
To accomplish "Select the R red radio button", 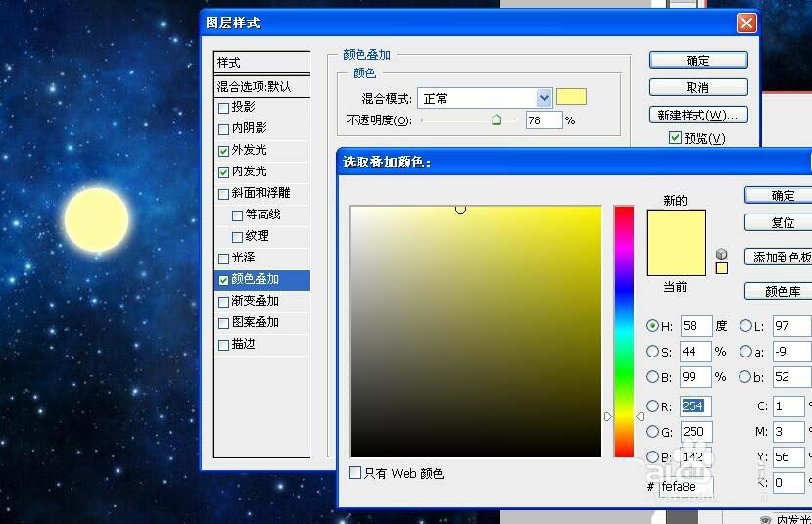I will 652,405.
